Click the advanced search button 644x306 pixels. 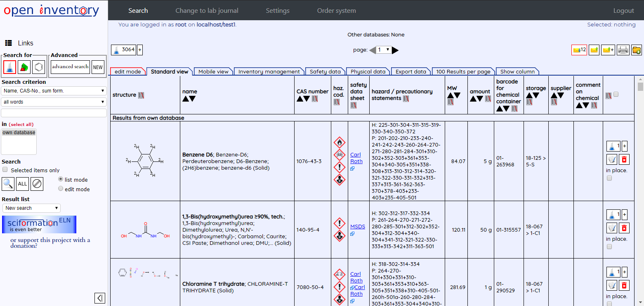click(x=70, y=66)
